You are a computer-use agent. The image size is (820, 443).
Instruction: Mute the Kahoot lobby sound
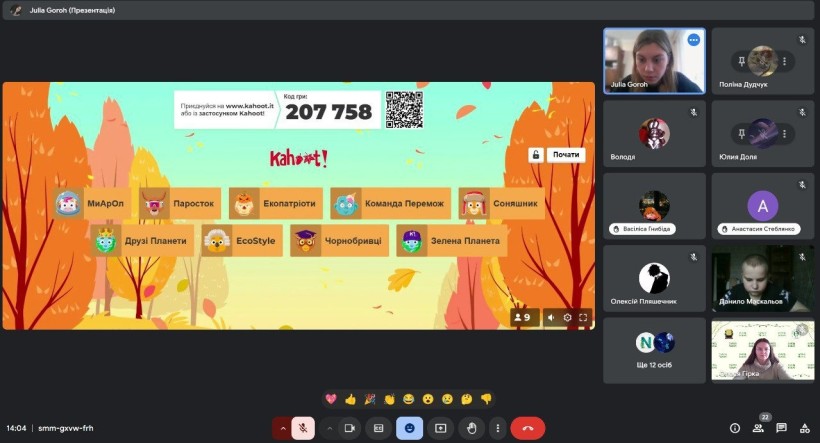(x=551, y=317)
